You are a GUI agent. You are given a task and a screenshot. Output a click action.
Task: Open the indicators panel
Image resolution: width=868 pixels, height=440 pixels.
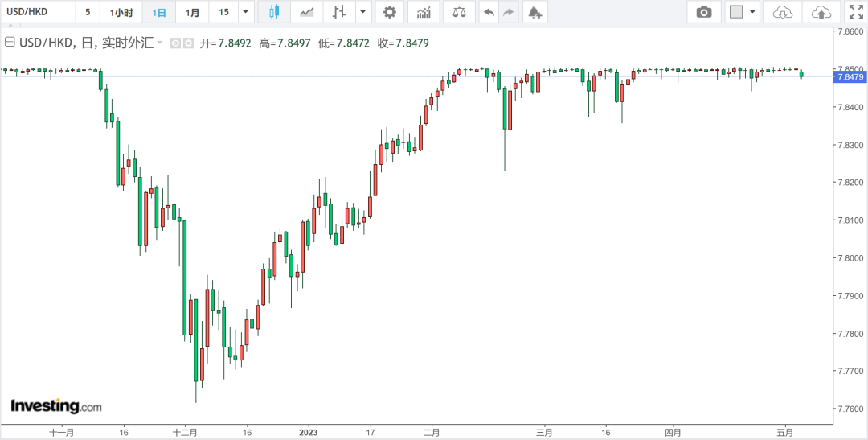pos(424,12)
